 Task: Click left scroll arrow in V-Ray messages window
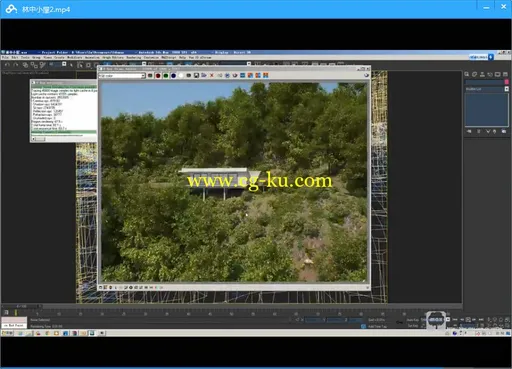tap(34, 139)
